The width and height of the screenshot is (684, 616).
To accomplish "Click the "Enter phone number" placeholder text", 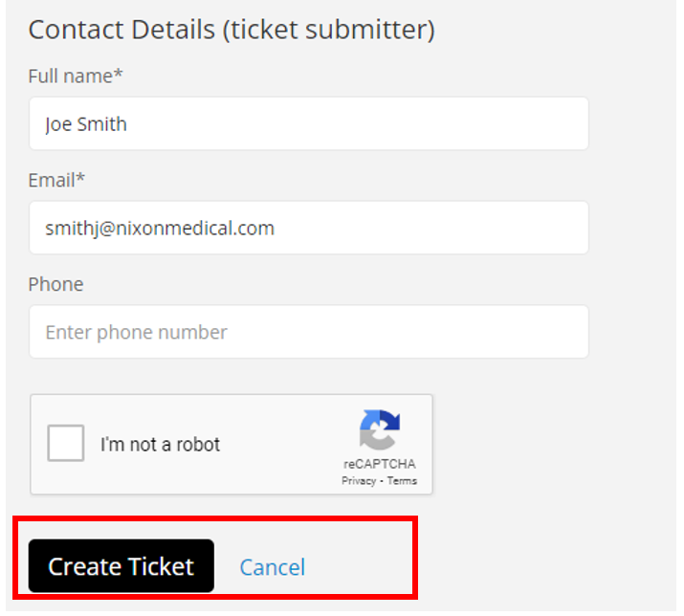I will (136, 333).
